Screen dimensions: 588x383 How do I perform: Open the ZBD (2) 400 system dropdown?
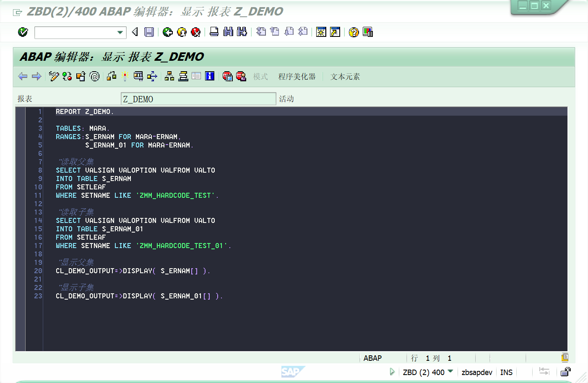click(451, 372)
